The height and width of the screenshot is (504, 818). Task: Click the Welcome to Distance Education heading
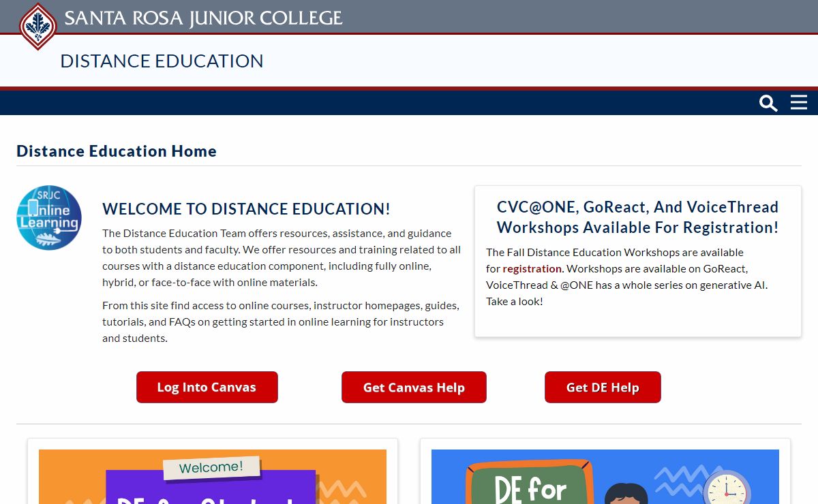(246, 208)
